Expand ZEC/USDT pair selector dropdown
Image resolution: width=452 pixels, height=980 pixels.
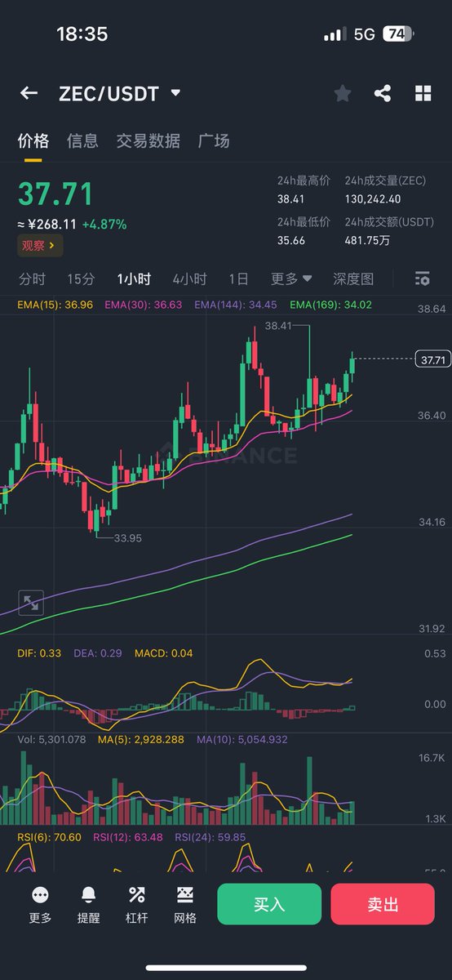[x=175, y=93]
